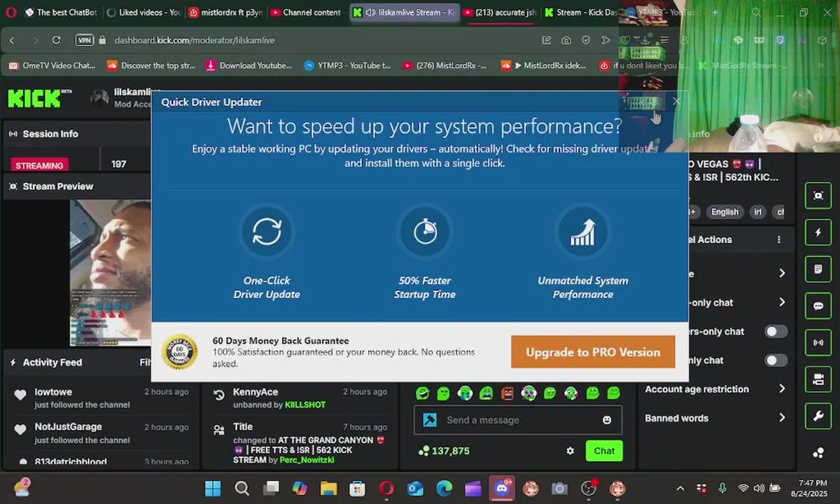Click the Unmatched System Performance chart icon
The image size is (840, 504).
(582, 232)
